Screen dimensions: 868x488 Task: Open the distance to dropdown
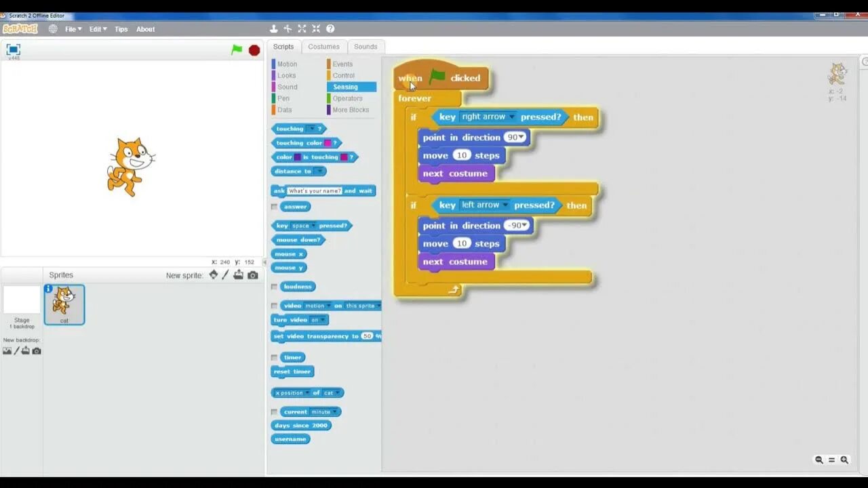tap(319, 171)
